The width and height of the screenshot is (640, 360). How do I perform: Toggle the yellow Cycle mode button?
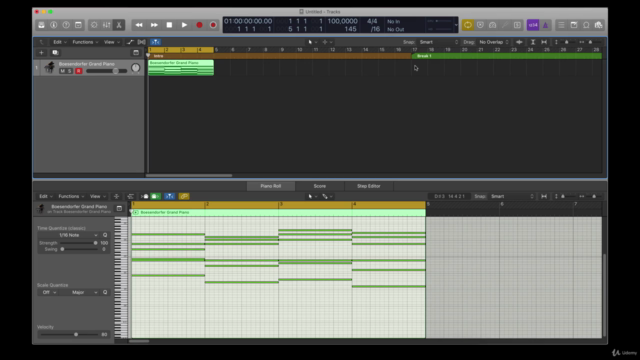tap(467, 25)
